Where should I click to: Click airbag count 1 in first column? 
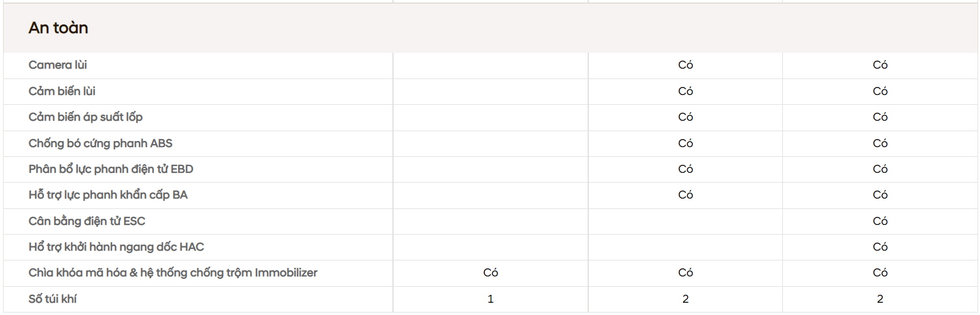click(x=490, y=299)
